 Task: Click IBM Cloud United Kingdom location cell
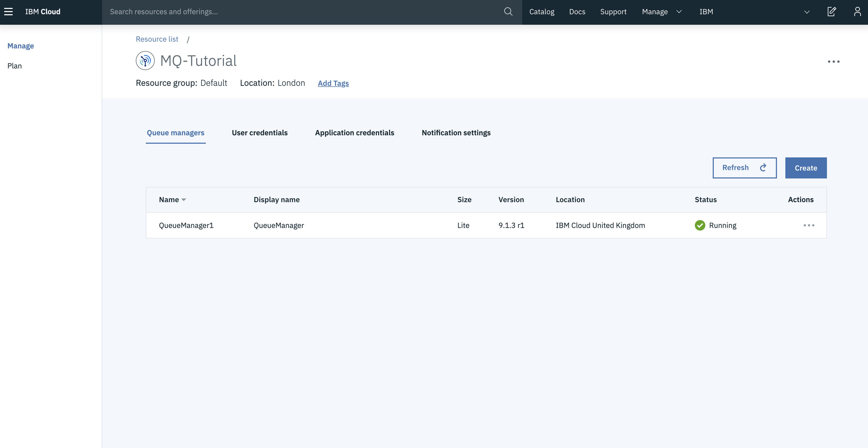(x=600, y=225)
